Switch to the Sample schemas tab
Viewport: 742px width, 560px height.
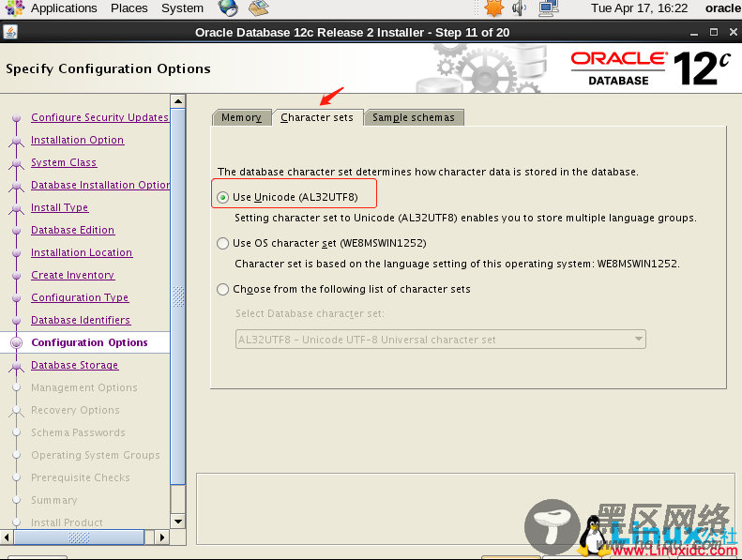point(414,117)
